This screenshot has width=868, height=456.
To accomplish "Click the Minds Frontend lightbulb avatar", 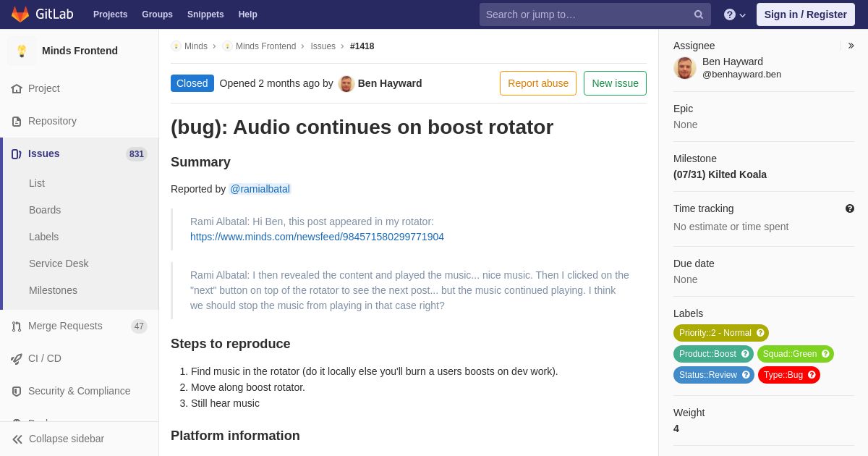I will [22, 51].
